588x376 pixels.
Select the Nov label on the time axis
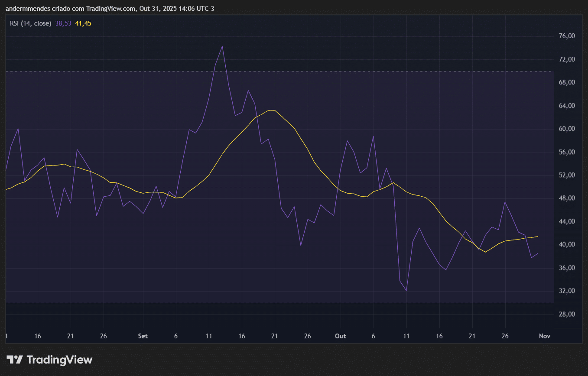(544, 336)
